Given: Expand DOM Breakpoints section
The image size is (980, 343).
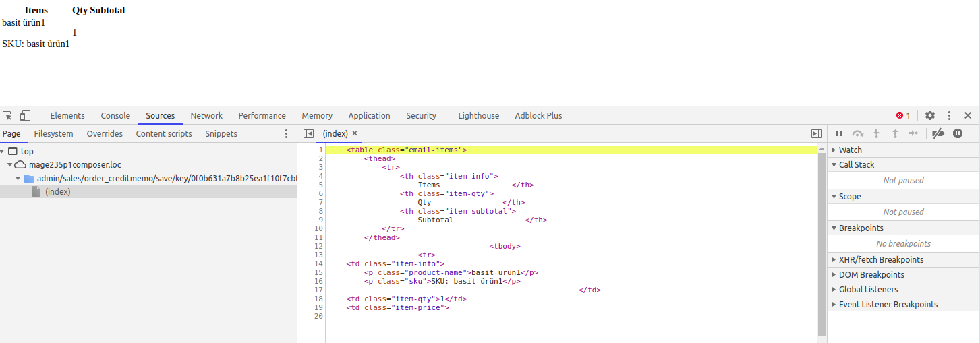Looking at the screenshot, I should tap(903, 274).
